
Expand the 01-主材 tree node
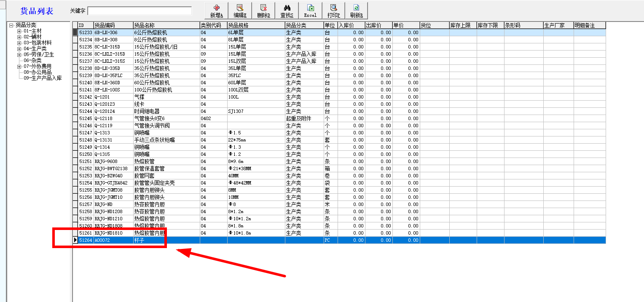pyautogui.click(x=19, y=31)
